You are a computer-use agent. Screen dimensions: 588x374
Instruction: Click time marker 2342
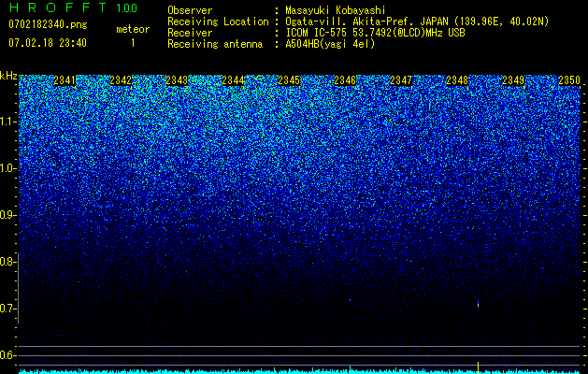pos(121,80)
